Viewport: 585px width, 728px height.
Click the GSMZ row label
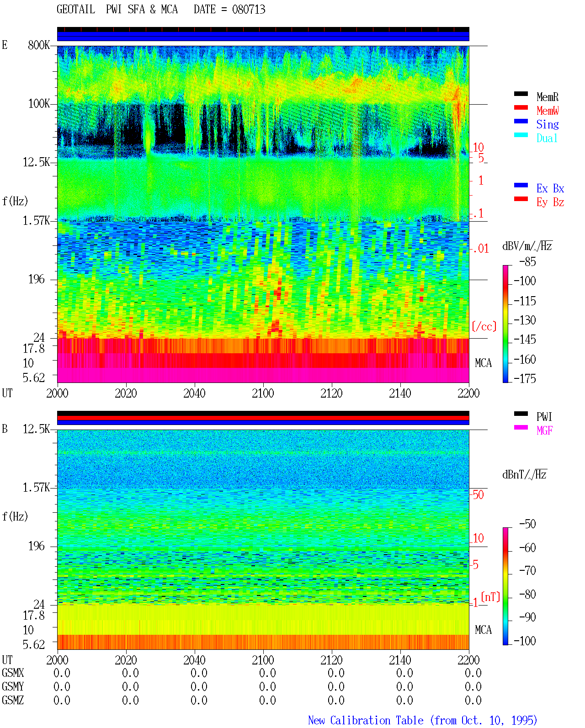(x=13, y=701)
